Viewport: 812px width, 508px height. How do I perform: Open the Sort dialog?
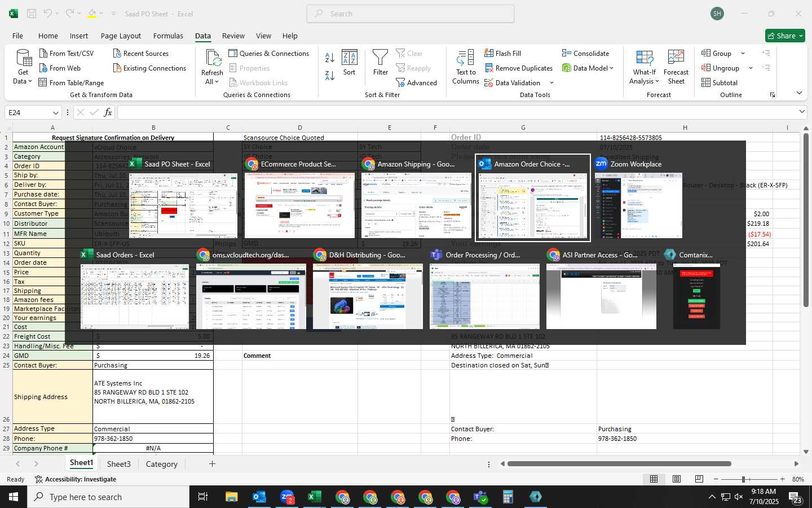[x=350, y=63]
